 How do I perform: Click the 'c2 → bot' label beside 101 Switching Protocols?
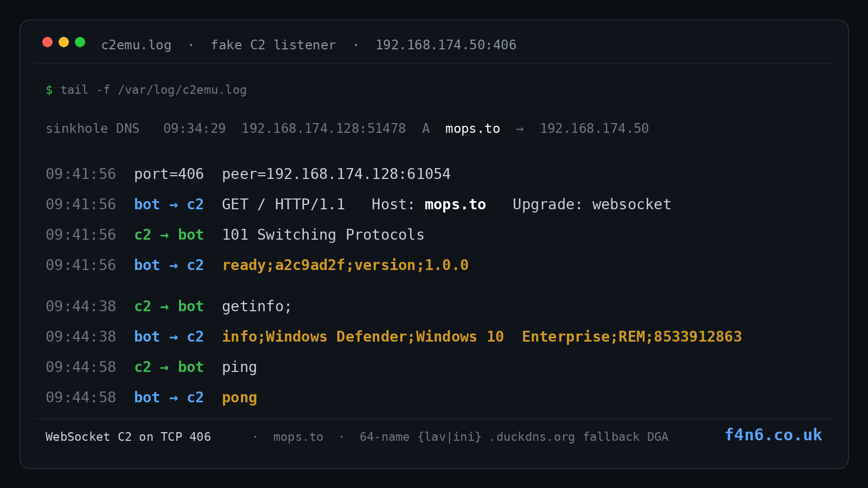click(x=169, y=235)
